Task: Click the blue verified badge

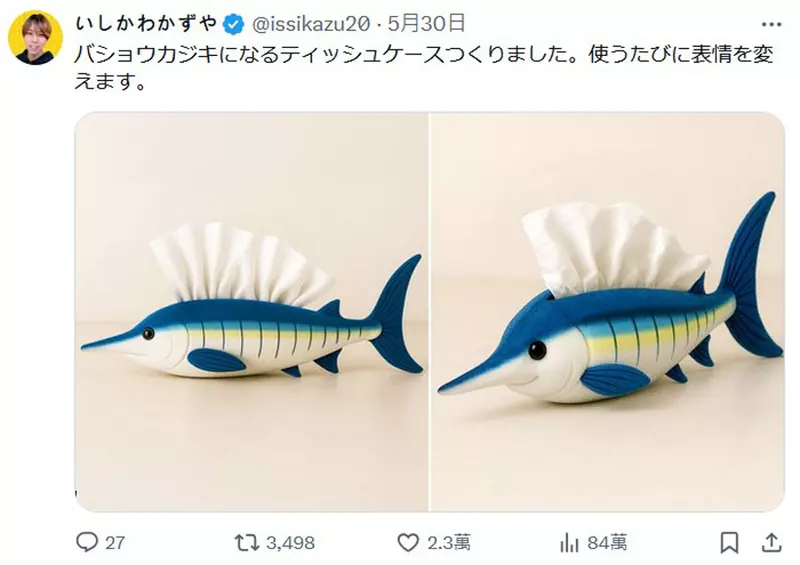Action: pyautogui.click(x=234, y=24)
